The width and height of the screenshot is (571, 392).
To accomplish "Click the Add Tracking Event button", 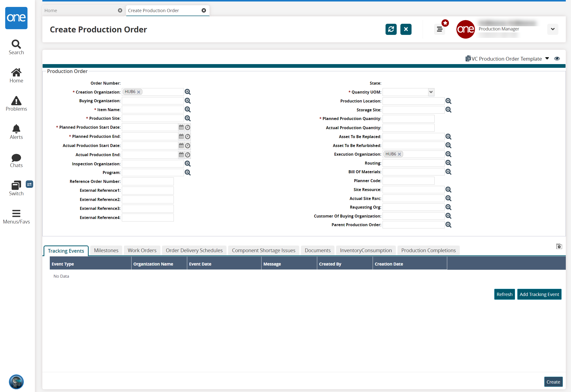I will click(x=539, y=294).
